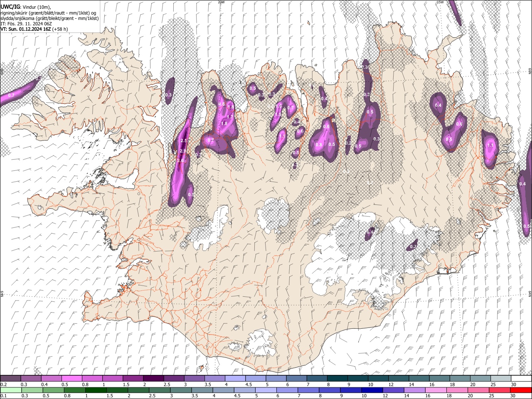The width and height of the screenshot is (532, 399).
Task: Click the 64N latitude label on right edge
Action: 530,294
